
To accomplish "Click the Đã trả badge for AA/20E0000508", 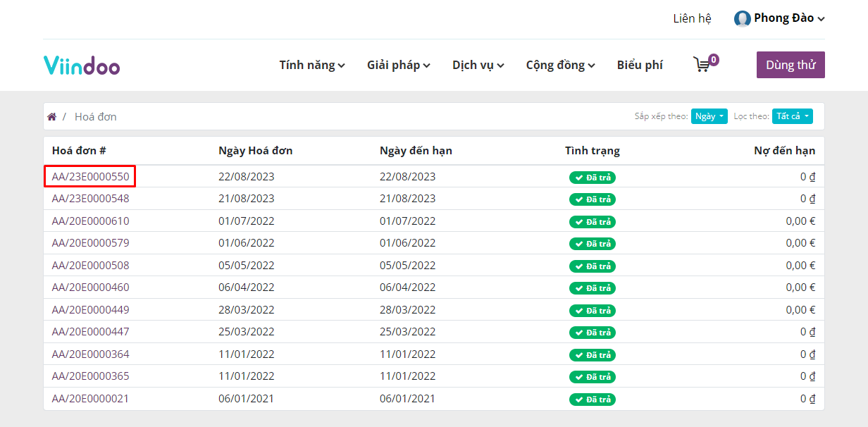I will [x=593, y=266].
